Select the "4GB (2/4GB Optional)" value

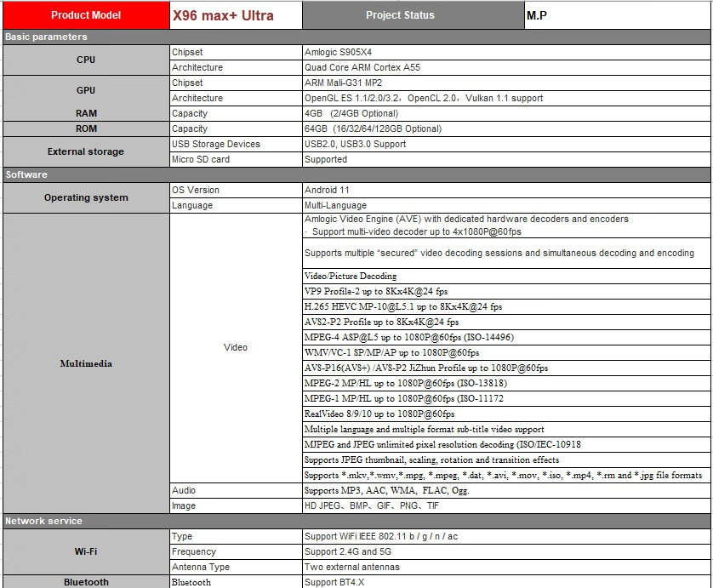pos(506,113)
